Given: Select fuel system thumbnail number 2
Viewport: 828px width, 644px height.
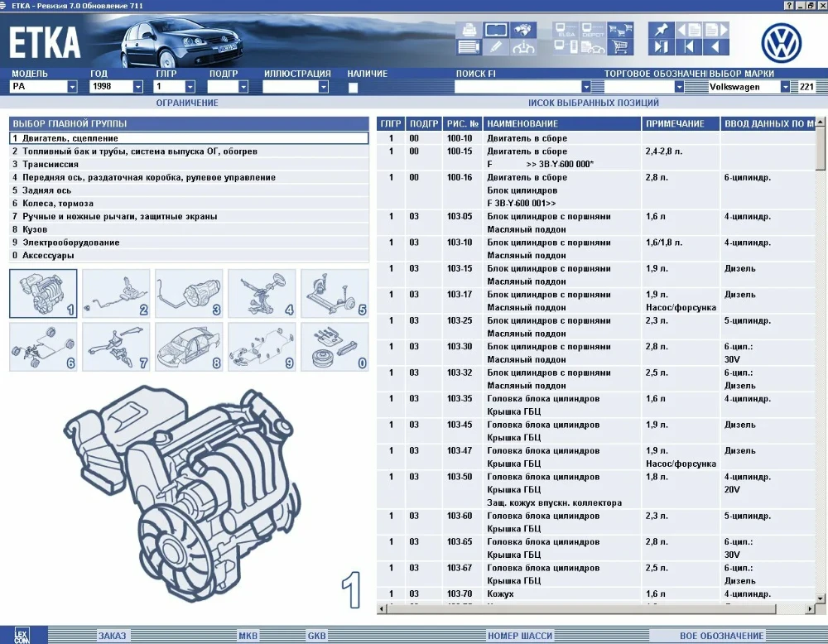Looking at the screenshot, I should coord(116,294).
